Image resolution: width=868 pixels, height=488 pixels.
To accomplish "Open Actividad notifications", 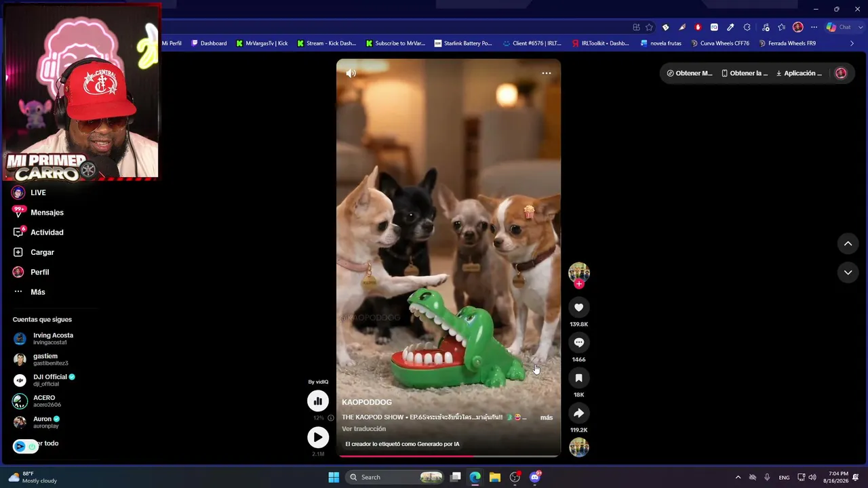I will click(x=38, y=232).
